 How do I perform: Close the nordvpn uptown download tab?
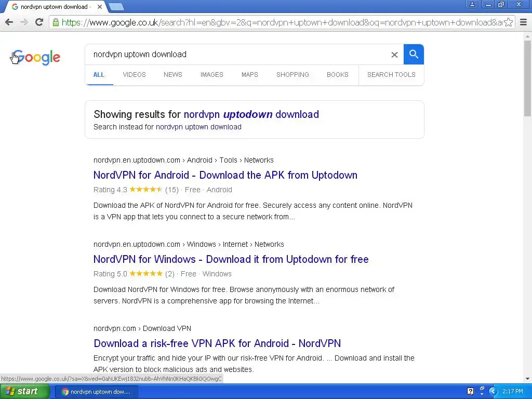[99, 7]
